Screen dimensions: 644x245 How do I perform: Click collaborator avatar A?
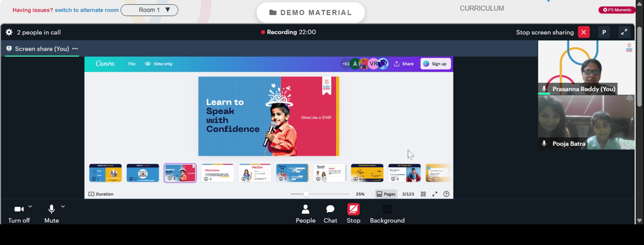tap(355, 64)
